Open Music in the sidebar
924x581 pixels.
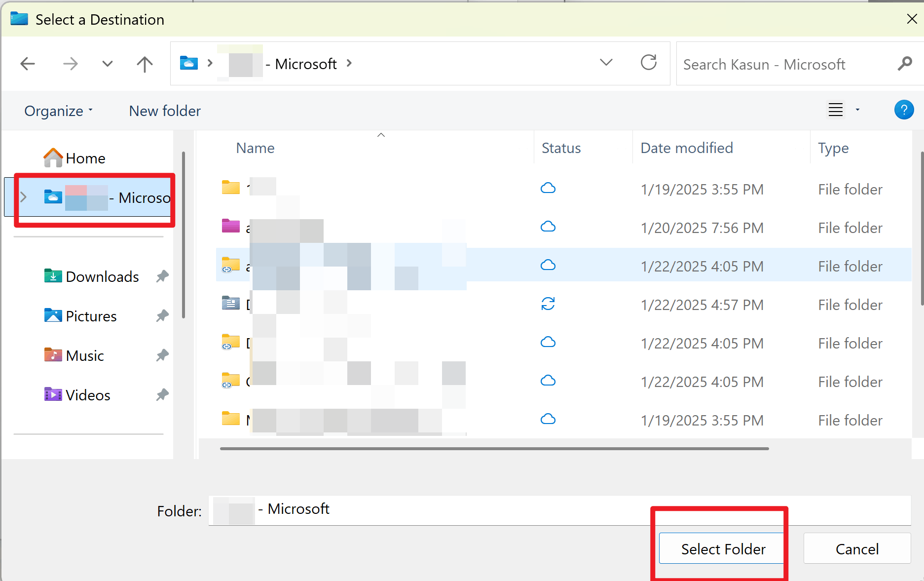pyautogui.click(x=74, y=355)
